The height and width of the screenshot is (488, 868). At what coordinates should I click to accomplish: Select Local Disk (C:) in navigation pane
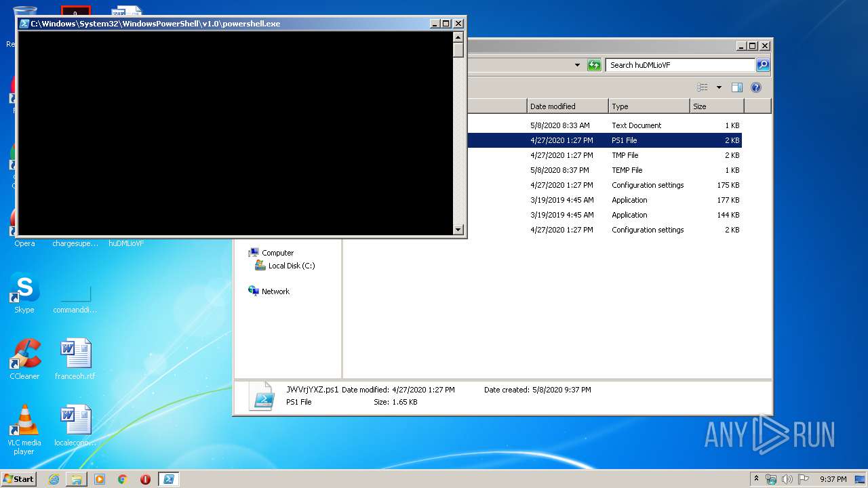pyautogui.click(x=285, y=266)
